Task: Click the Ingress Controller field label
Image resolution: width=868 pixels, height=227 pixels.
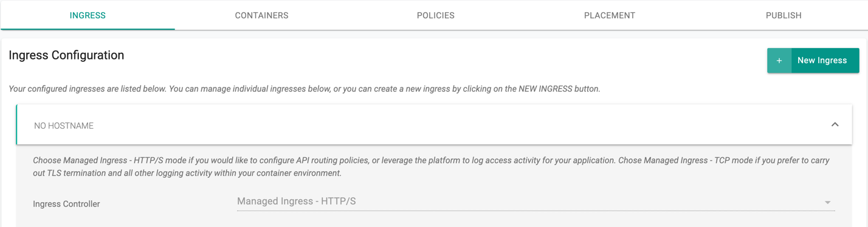Action: pos(66,204)
